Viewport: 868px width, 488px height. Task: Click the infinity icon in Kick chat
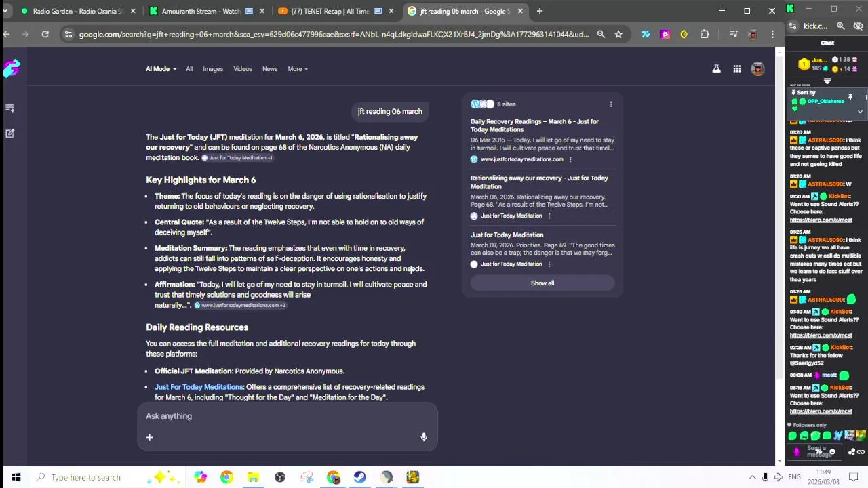861,452
